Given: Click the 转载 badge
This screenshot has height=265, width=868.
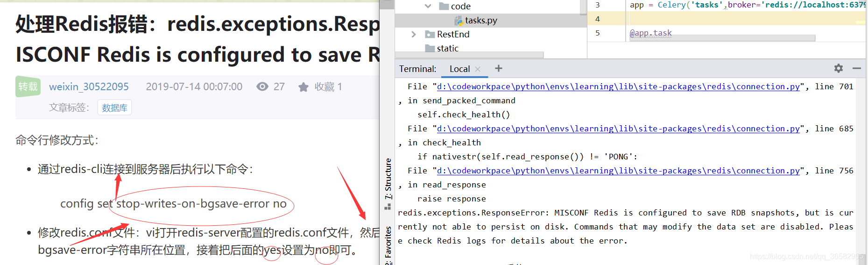Looking at the screenshot, I should [28, 86].
